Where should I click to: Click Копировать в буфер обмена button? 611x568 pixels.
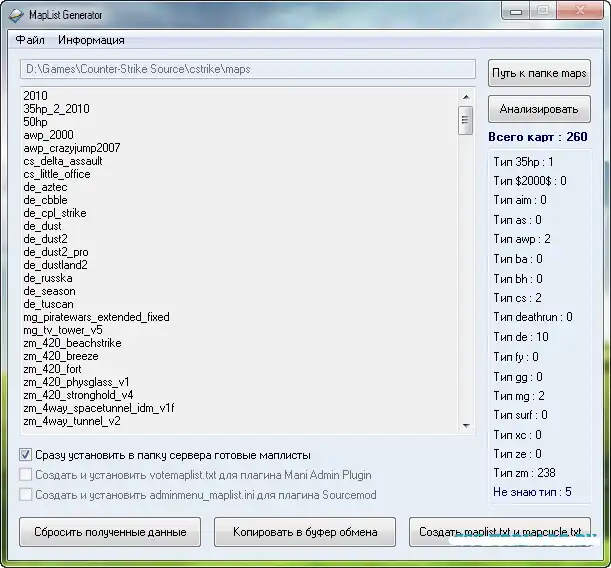305,531
